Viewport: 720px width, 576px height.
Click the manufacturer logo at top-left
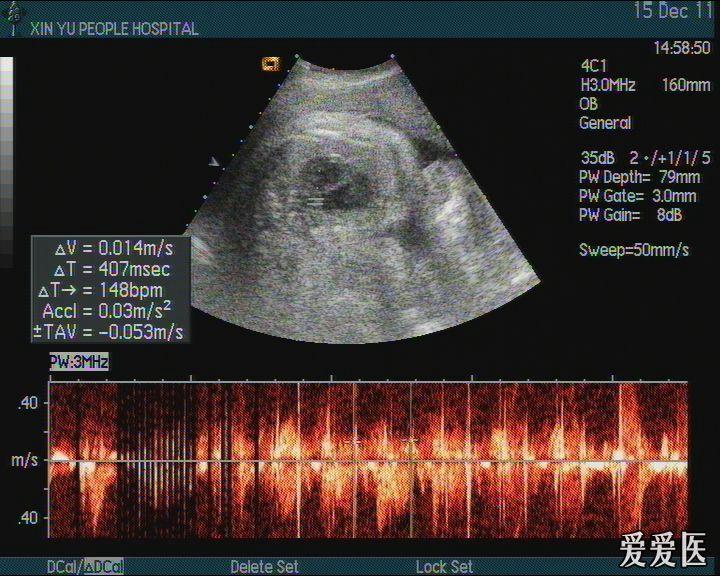(14, 21)
